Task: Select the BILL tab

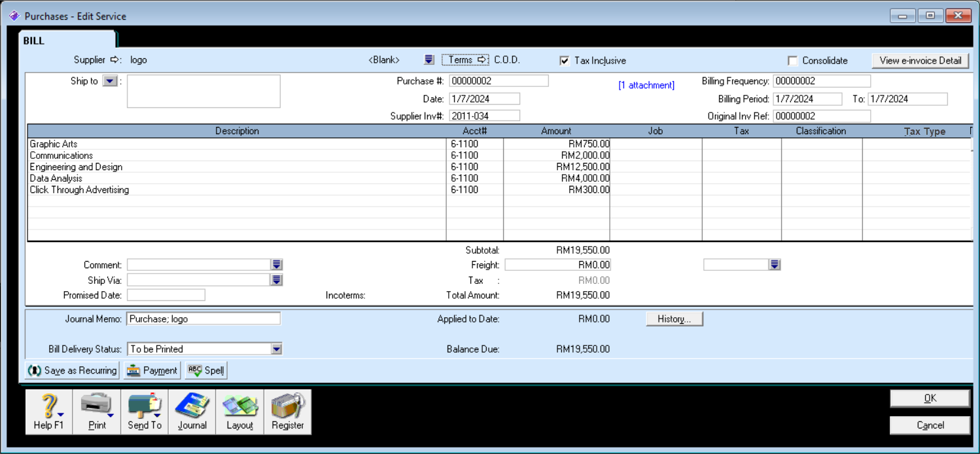Action: [x=34, y=41]
